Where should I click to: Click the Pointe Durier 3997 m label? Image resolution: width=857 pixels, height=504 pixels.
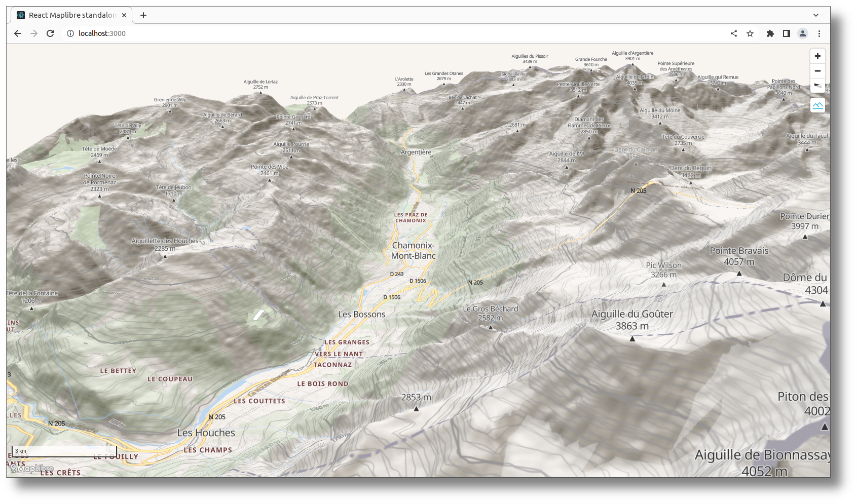804,221
